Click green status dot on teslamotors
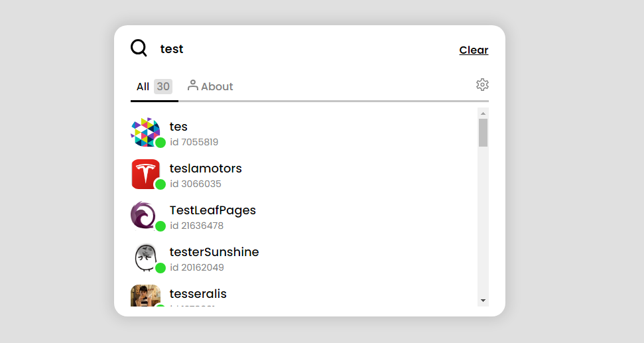Viewport: 644px width, 343px height. (x=161, y=184)
